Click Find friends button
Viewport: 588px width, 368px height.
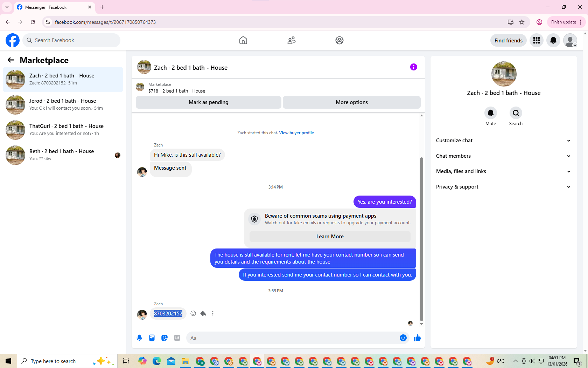click(x=509, y=40)
